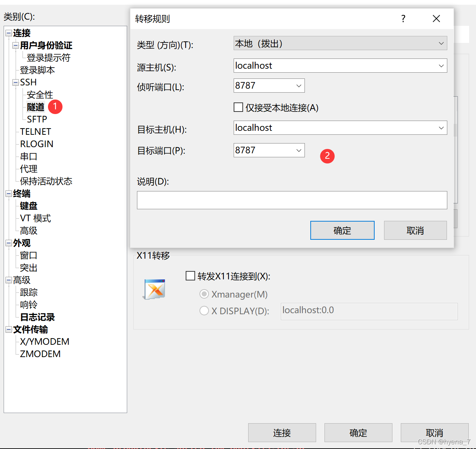
Task: Select TELNET category
Action: [x=36, y=132]
